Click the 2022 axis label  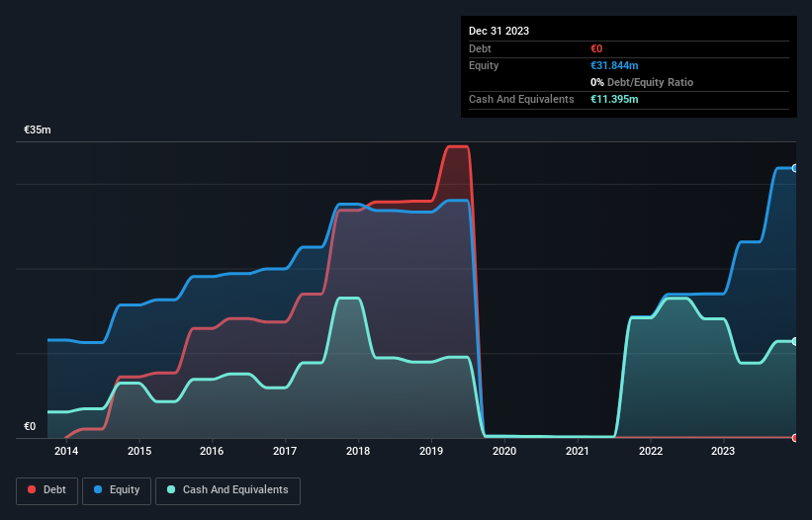651,451
